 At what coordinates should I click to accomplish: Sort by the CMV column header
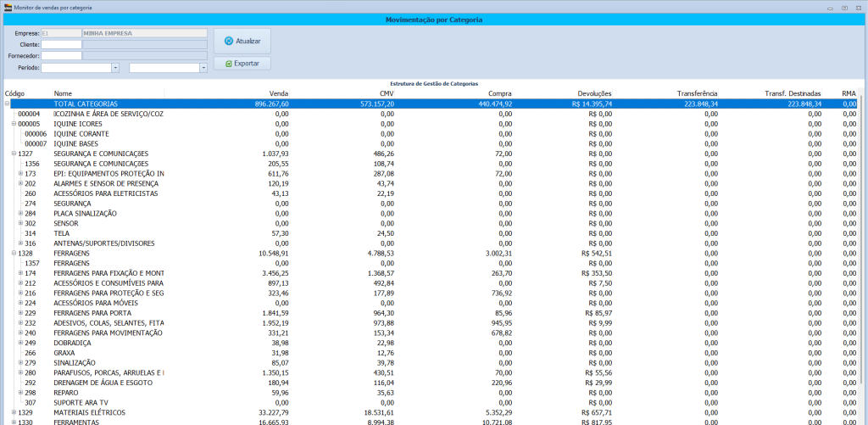pyautogui.click(x=387, y=93)
